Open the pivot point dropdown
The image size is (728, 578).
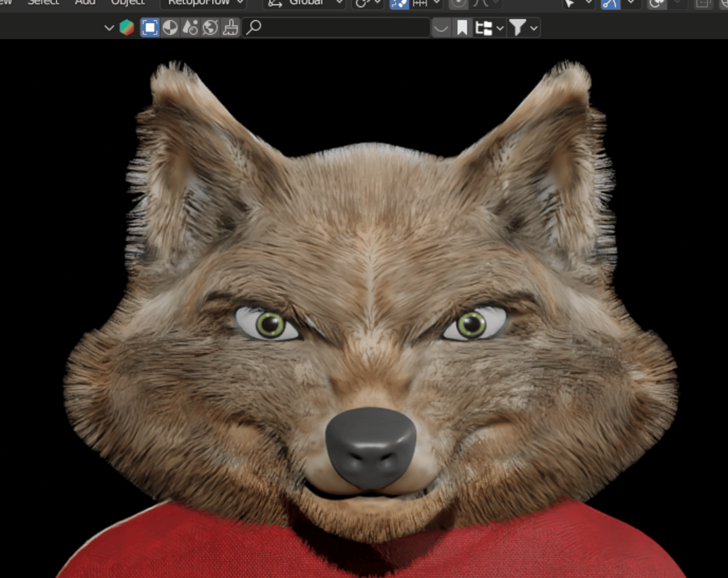tap(368, 3)
